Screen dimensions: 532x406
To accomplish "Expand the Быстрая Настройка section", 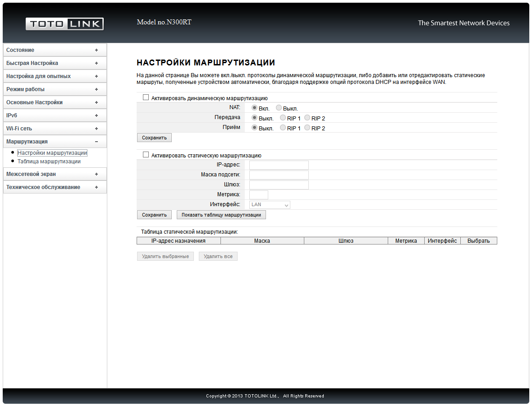I will pyautogui.click(x=55, y=63).
